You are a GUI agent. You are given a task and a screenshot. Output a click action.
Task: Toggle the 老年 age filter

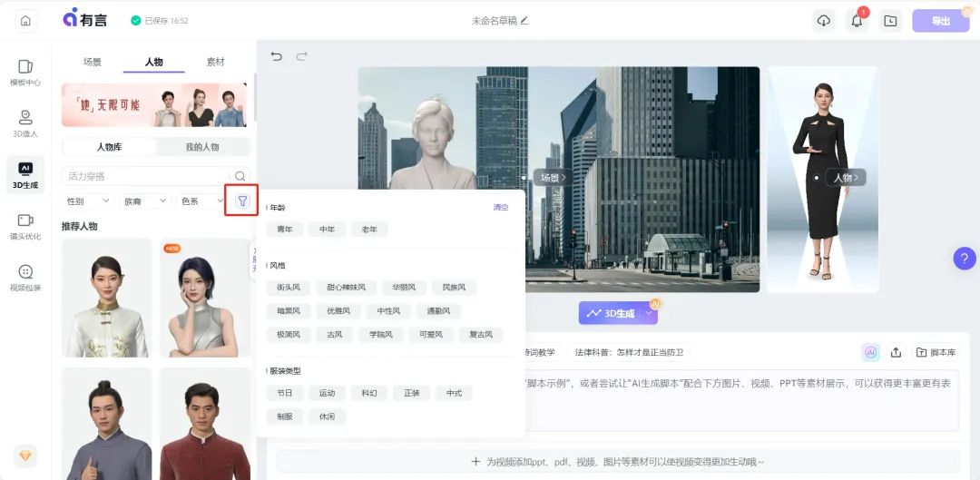point(369,230)
